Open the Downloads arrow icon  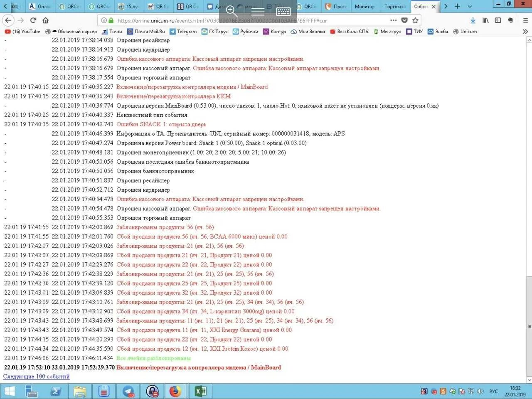tap(473, 20)
